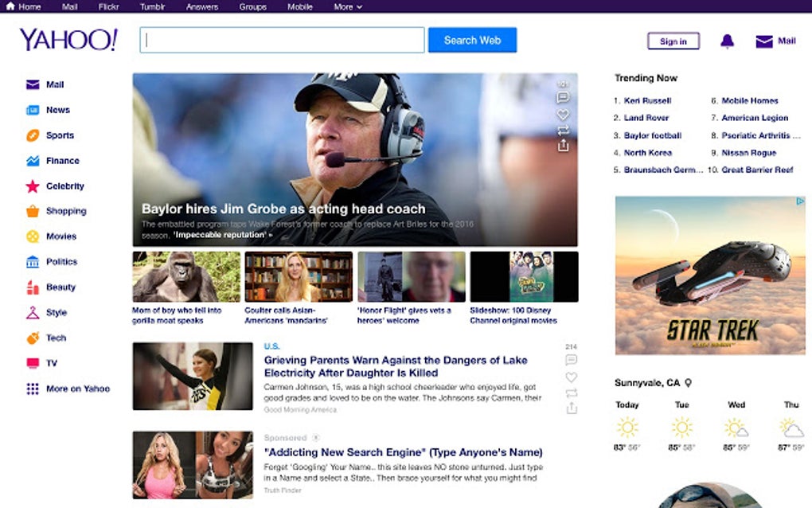Open the Finance section icon
Viewport: 812px width, 508px height.
click(32, 160)
